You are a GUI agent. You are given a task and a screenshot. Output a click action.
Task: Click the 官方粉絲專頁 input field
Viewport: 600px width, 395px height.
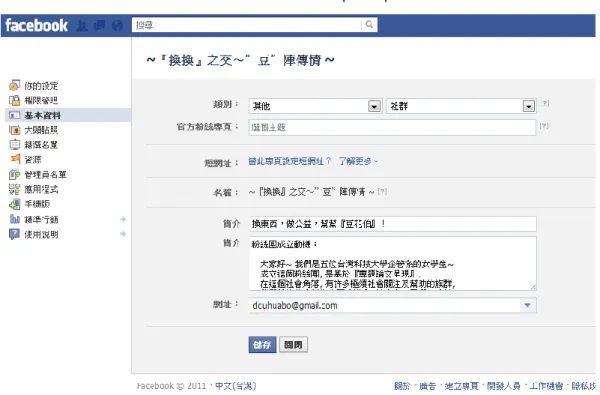click(x=392, y=127)
